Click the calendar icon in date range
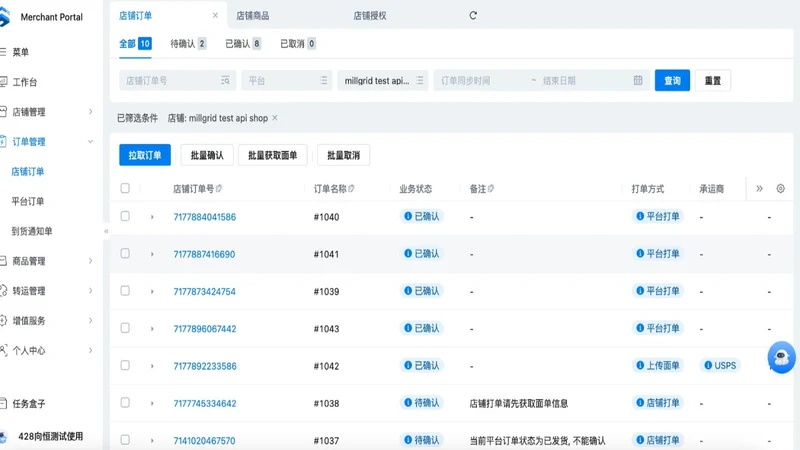The image size is (800, 450). point(638,80)
